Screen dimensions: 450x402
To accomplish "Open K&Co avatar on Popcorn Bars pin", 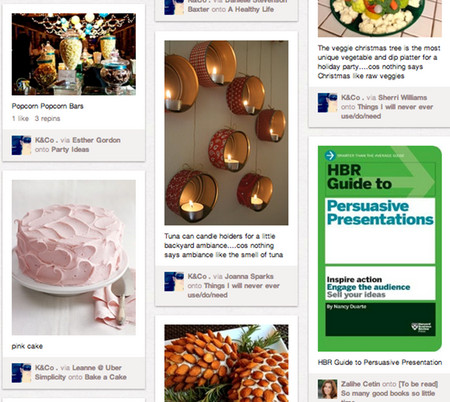I will (x=21, y=145).
